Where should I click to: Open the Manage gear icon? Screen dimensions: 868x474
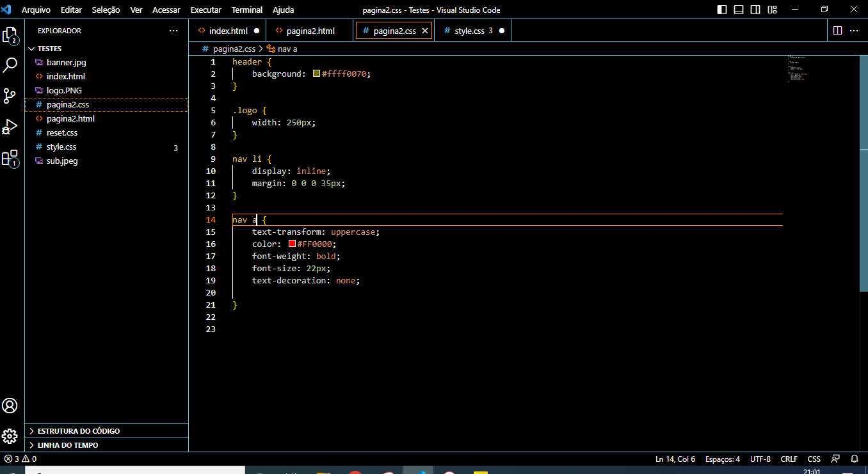[x=10, y=436]
